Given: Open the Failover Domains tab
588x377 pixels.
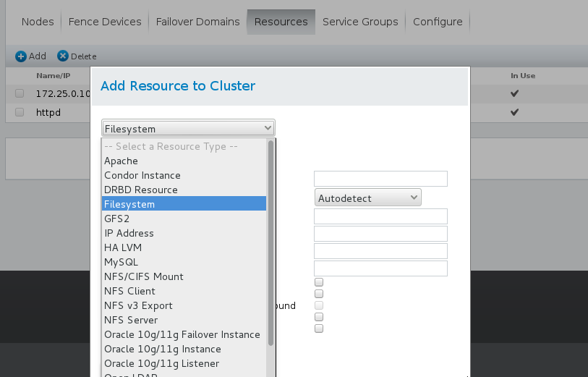Looking at the screenshot, I should click(197, 22).
